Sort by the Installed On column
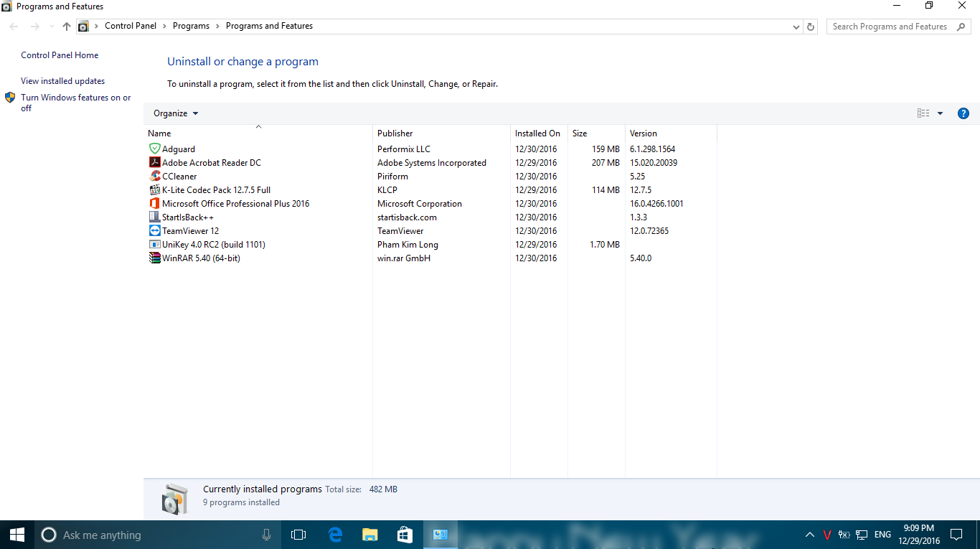 tap(539, 133)
